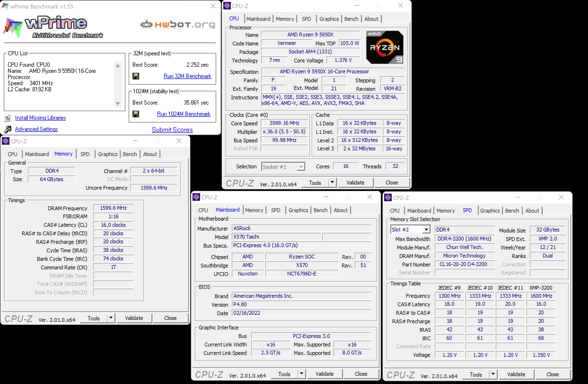The image size is (588, 384).
Task: Click the BIOS Version P4.80 field
Action: [301, 304]
